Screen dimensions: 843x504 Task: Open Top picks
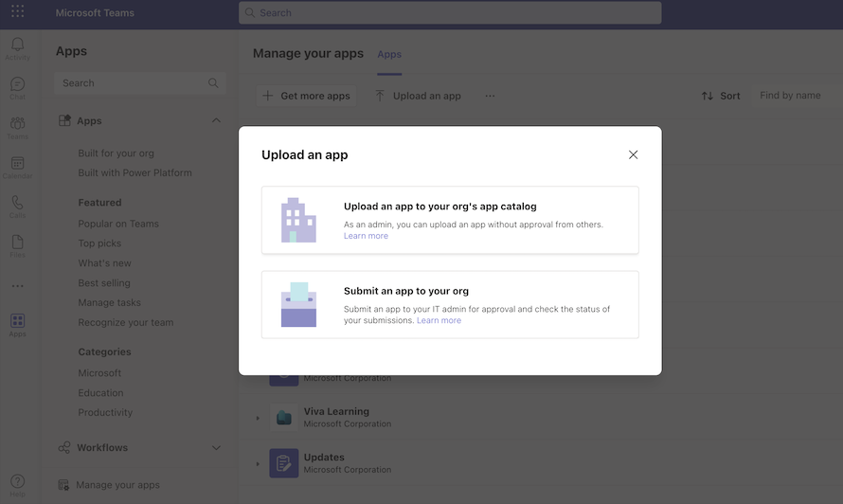click(x=99, y=243)
